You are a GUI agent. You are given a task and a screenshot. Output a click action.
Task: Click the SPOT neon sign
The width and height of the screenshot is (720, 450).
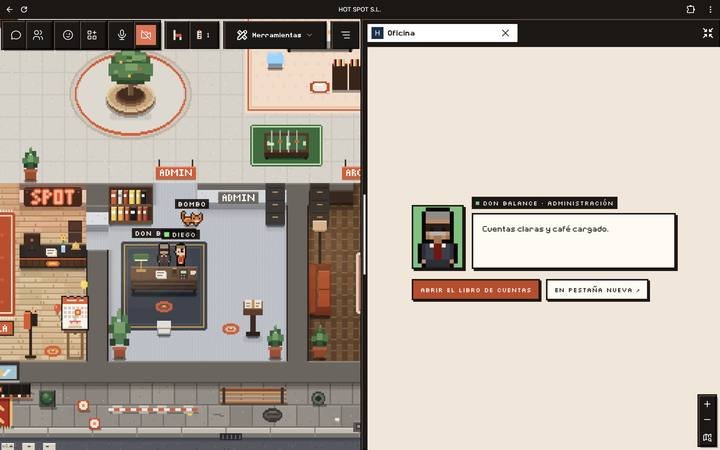(x=53, y=197)
